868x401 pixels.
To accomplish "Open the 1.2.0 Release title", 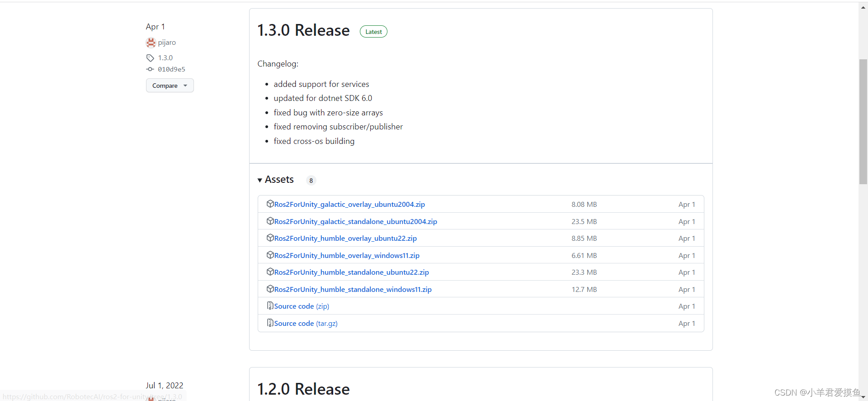I will [303, 389].
